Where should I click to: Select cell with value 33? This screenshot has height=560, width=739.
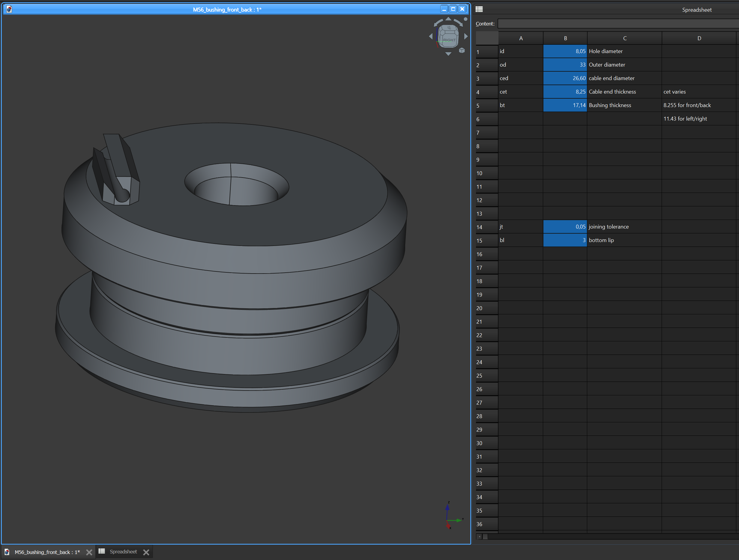pyautogui.click(x=565, y=65)
